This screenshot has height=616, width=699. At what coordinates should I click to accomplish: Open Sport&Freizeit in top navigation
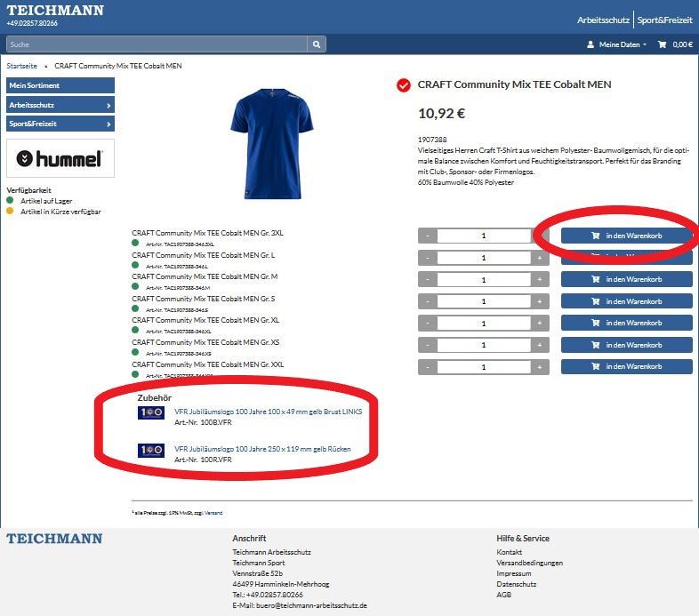click(664, 20)
